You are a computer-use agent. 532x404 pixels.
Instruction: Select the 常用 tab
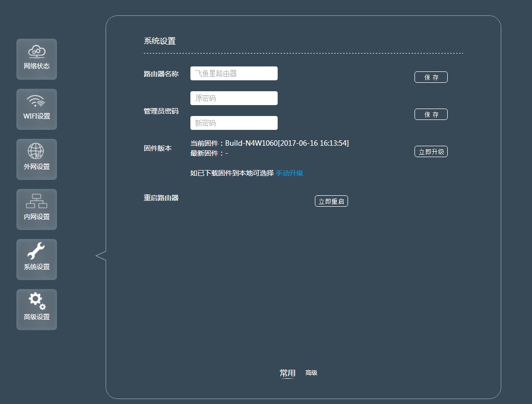(288, 372)
